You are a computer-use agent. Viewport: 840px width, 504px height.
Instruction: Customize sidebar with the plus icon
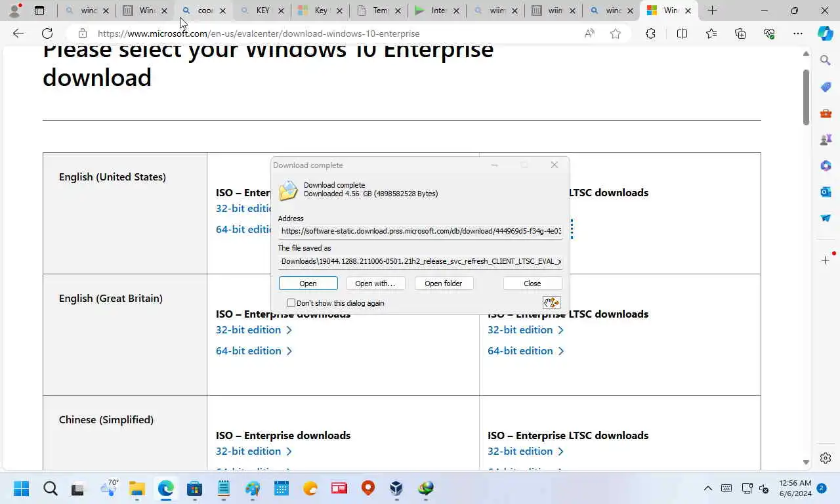pos(826,260)
